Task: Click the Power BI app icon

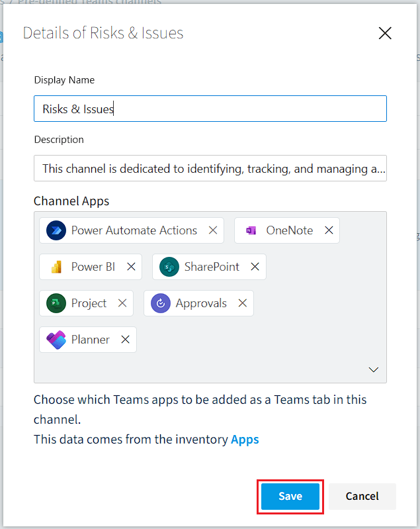Action: pyautogui.click(x=56, y=267)
